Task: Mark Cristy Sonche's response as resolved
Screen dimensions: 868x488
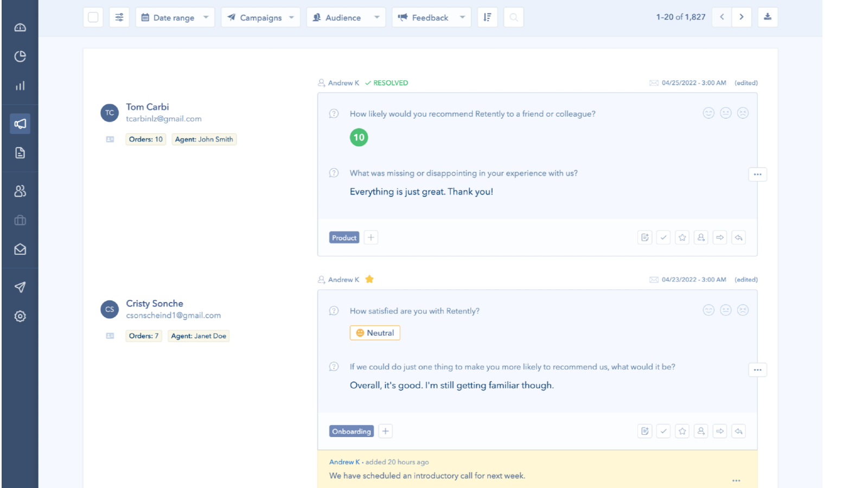Action: pyautogui.click(x=663, y=431)
